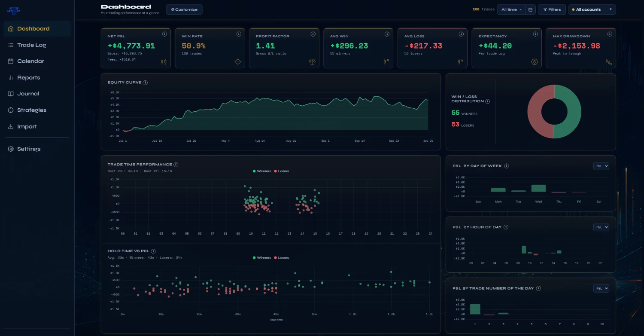The width and height of the screenshot is (644, 336).
Task: Click the info icon next to Trade Time Performance
Action: click(176, 165)
